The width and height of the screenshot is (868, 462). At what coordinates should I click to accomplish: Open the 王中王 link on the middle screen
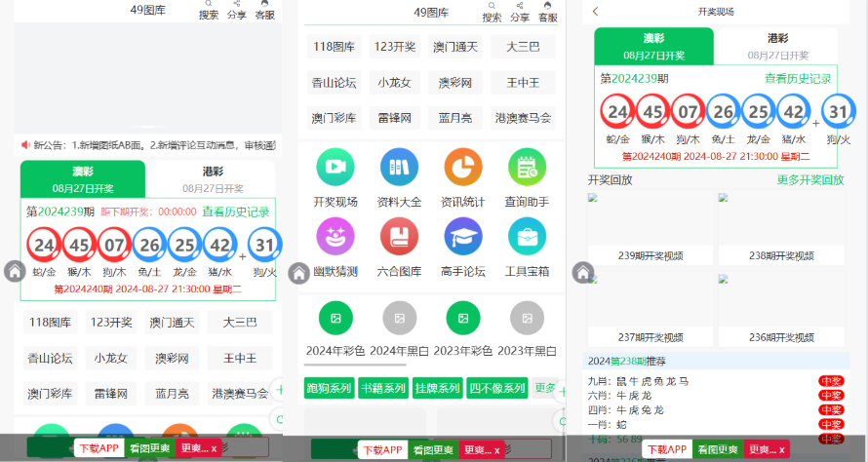click(523, 83)
